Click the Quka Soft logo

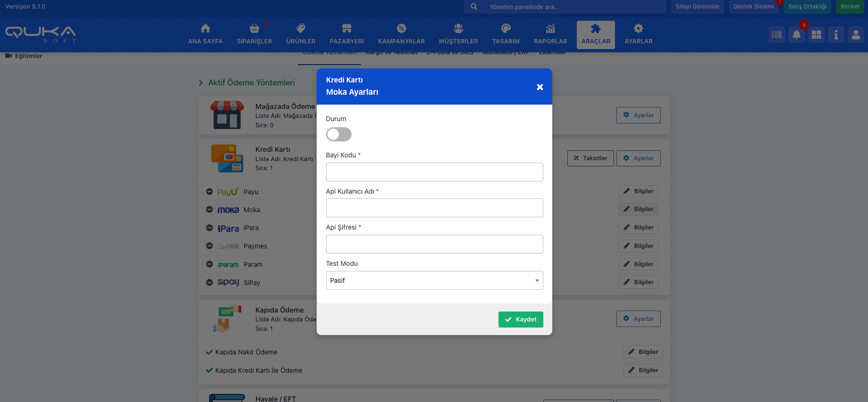click(41, 34)
